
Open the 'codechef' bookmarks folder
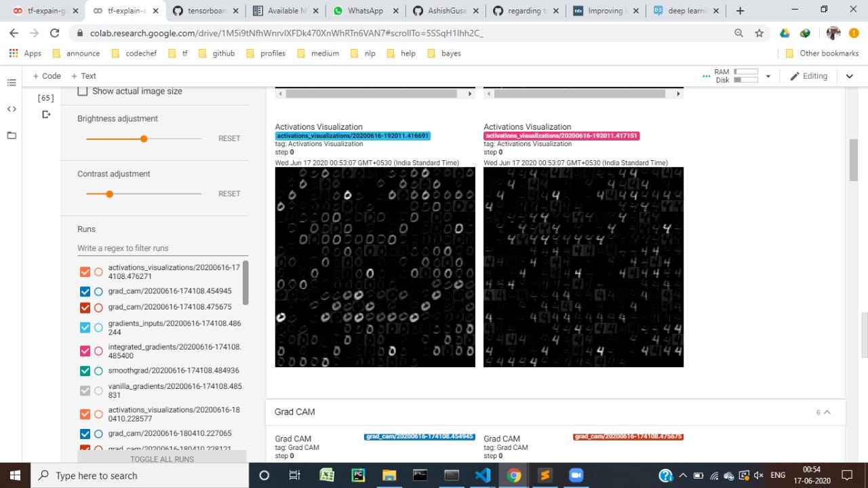click(x=134, y=53)
